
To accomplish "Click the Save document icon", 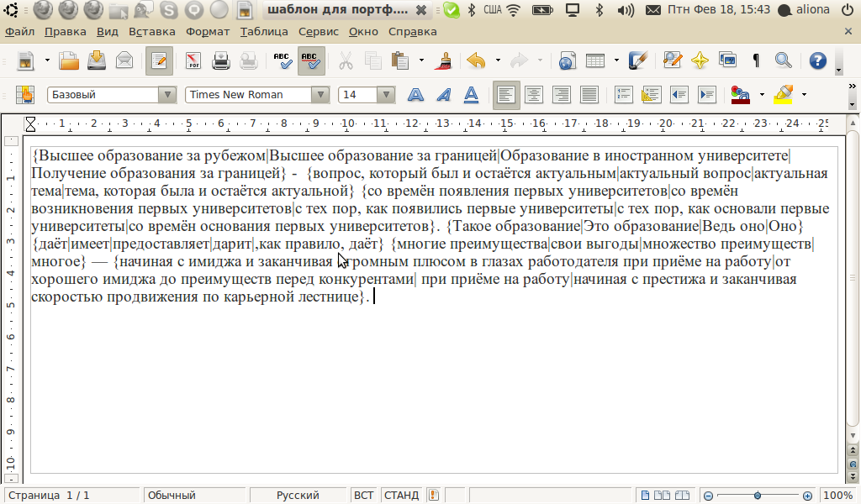I will (97, 60).
